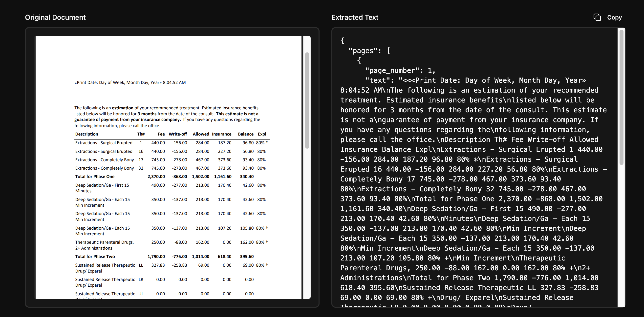This screenshot has width=644, height=317.
Task: Click the Copy icon beside Extracted Text
Action: (598, 18)
